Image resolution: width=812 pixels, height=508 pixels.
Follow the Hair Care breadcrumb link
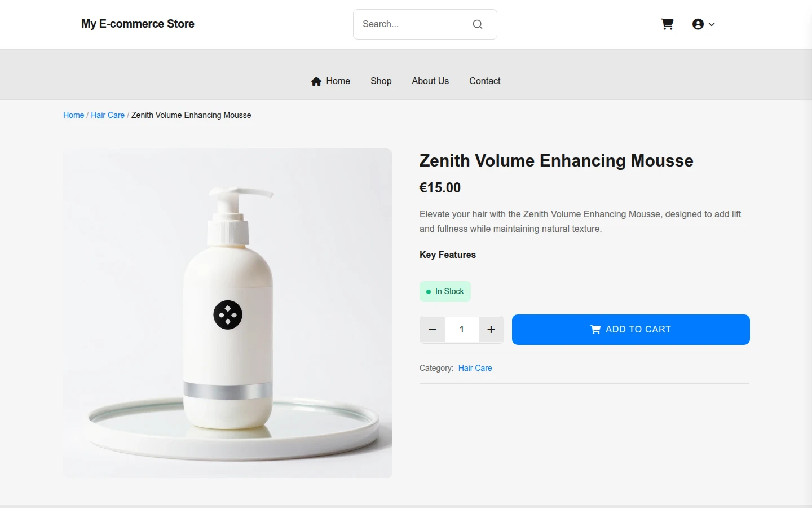(x=108, y=115)
